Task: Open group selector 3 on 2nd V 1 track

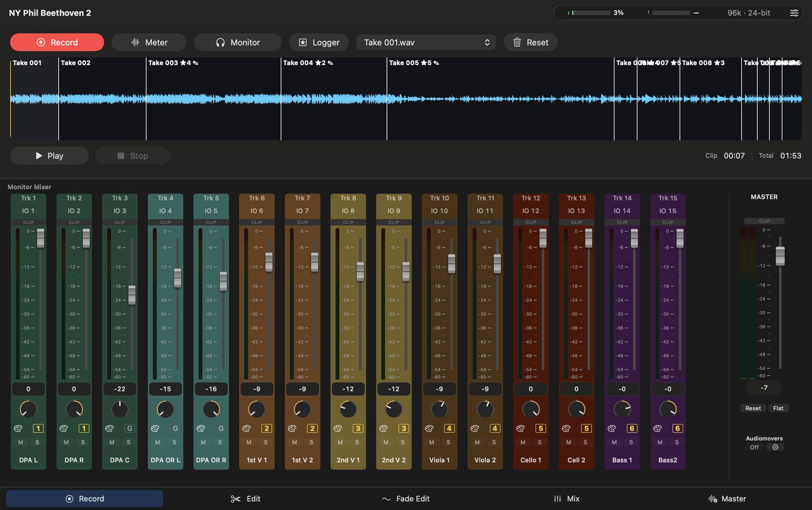Action: coord(358,428)
